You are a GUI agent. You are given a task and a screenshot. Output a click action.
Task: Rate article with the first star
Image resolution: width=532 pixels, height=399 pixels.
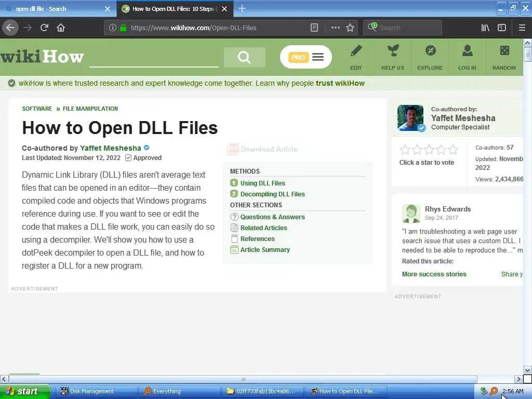click(x=405, y=149)
